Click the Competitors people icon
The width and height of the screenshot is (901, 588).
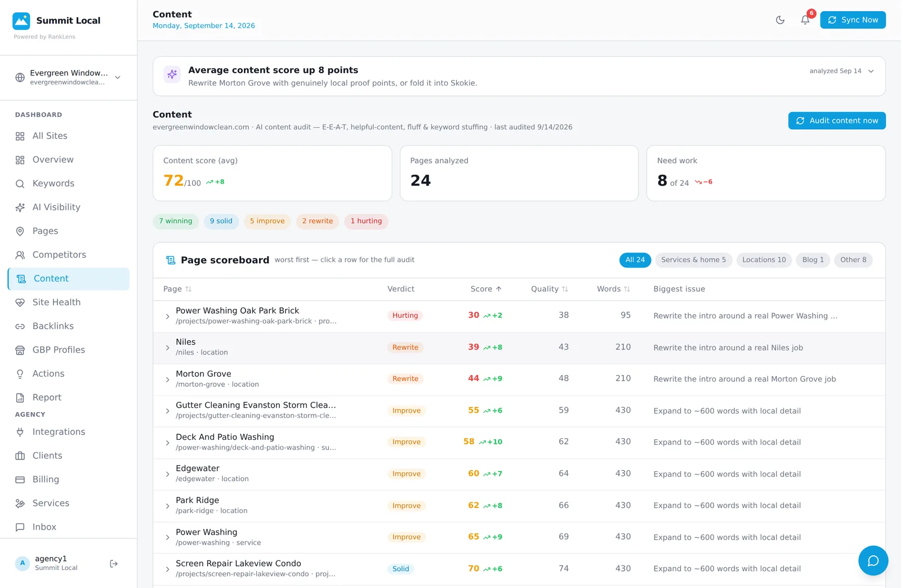pyautogui.click(x=20, y=255)
